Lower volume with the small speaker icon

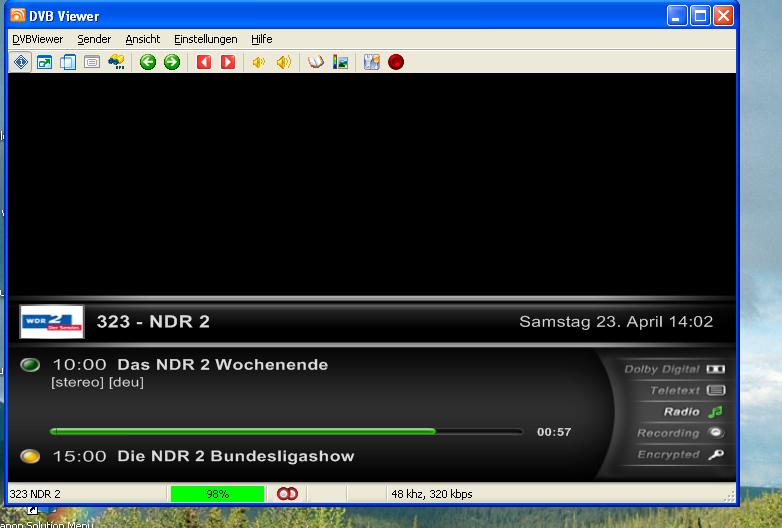[x=258, y=62]
